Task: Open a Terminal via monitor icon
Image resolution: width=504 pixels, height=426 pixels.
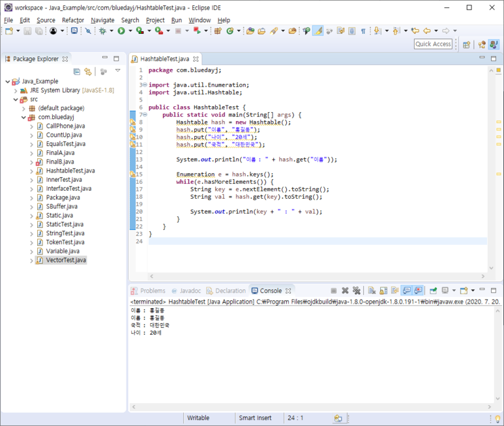Action: click(x=74, y=31)
